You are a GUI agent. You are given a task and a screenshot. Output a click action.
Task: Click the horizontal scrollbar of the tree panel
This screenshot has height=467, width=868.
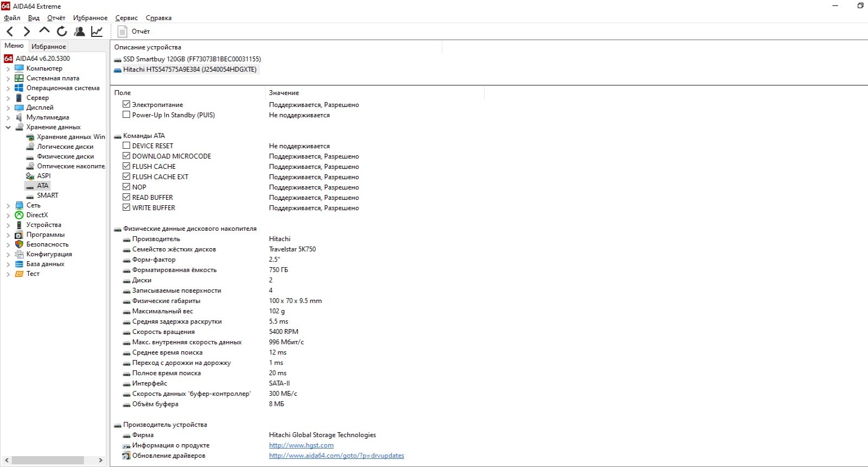[x=48, y=460]
